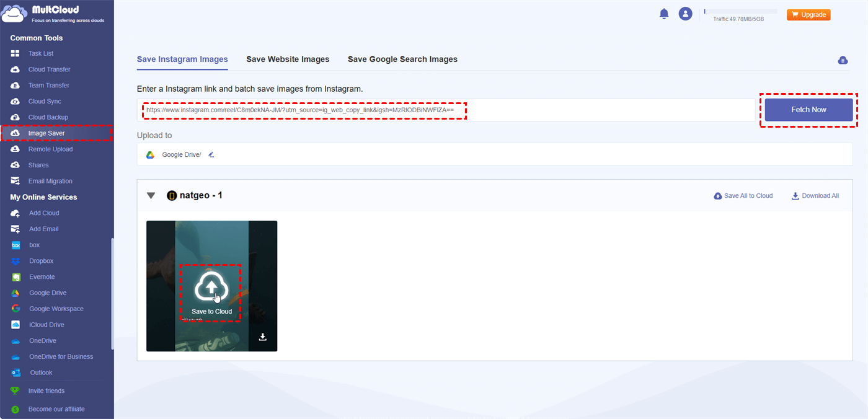Open the user account avatar icon
Viewport: 868px width, 419px height.
685,14
